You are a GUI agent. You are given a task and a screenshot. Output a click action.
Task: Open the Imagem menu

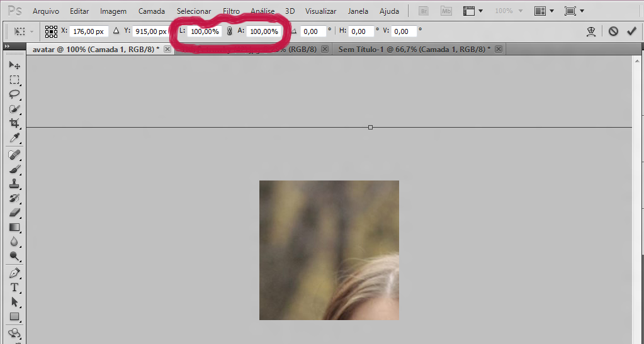tap(113, 11)
